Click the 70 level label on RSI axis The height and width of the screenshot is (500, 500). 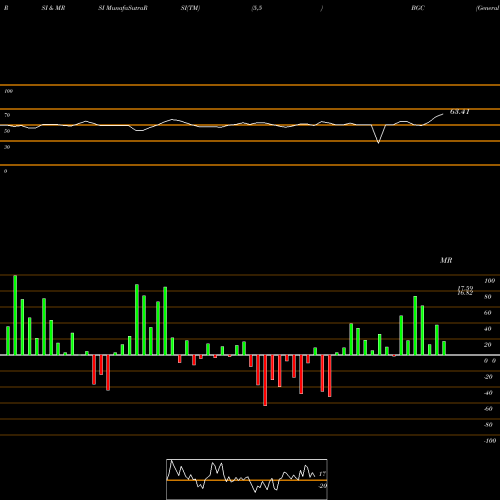click(7, 115)
